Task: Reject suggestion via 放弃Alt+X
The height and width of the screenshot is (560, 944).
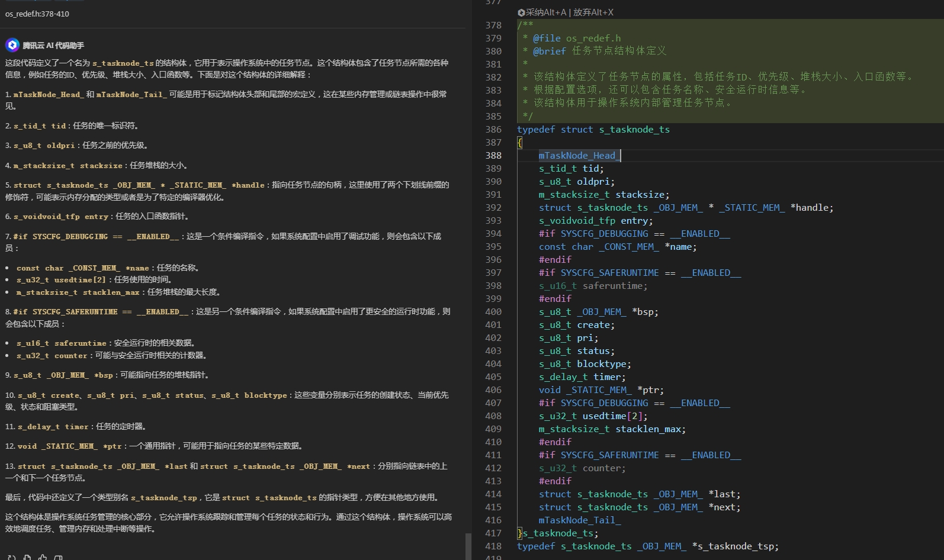Action: (x=593, y=12)
